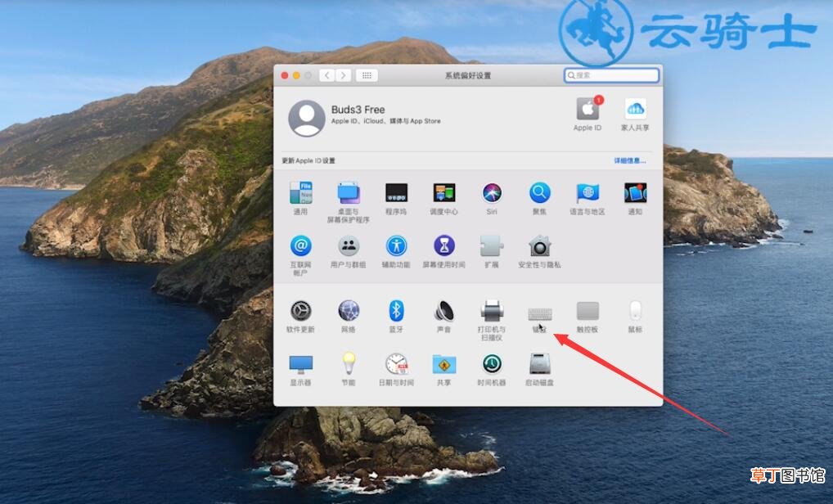Open 时间机器 Time Machine
Image resolution: width=833 pixels, height=504 pixels.
(x=492, y=369)
